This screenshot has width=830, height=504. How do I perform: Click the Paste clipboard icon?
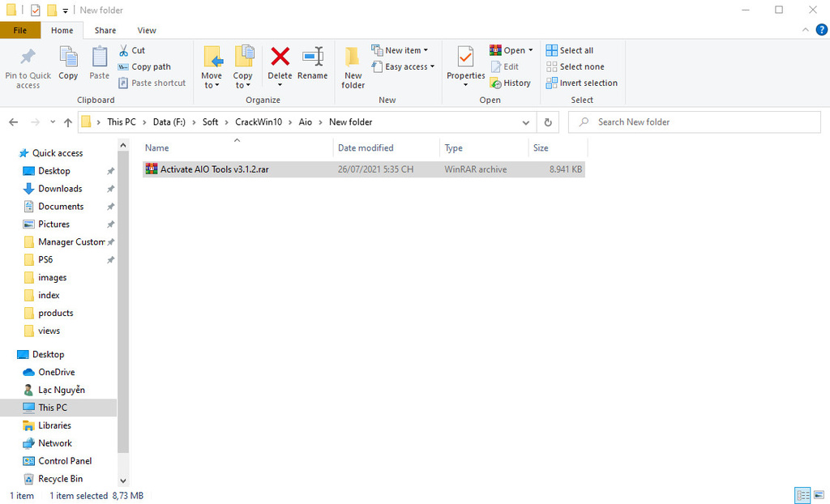(99, 57)
